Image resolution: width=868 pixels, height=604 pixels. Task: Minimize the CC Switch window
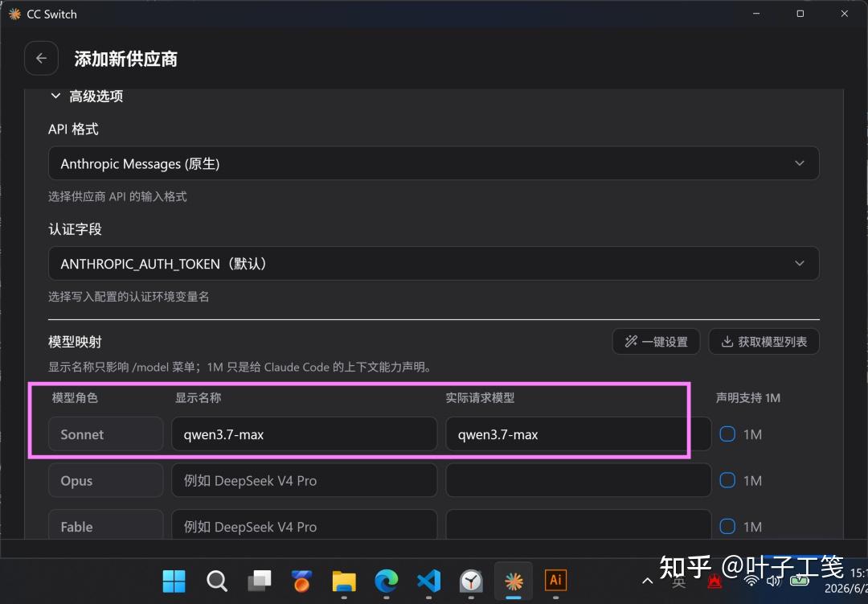point(756,14)
